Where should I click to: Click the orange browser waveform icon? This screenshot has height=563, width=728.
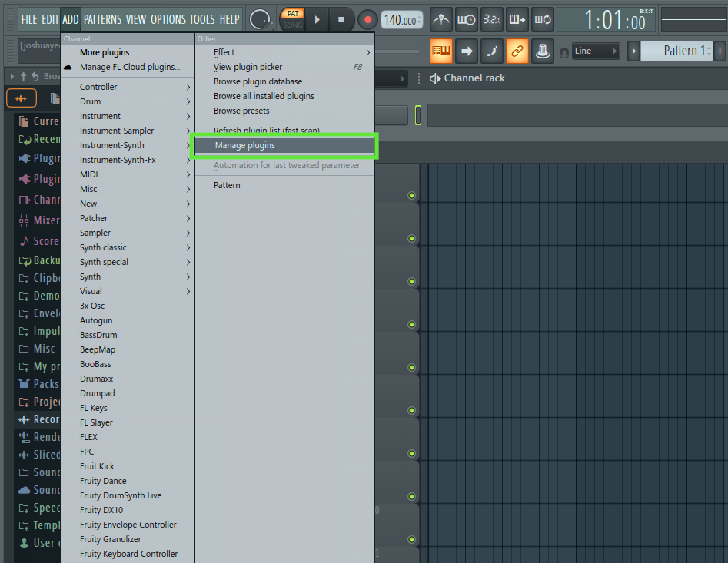pos(22,98)
